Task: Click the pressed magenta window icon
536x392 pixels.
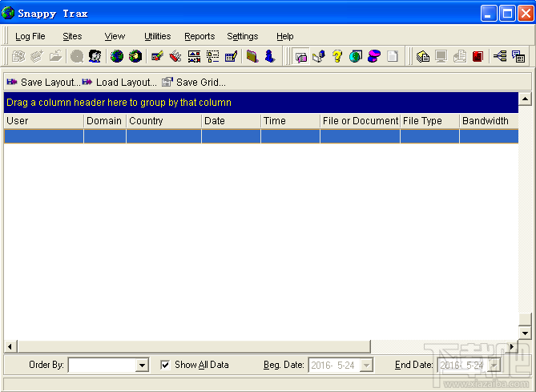Action: coord(301,56)
